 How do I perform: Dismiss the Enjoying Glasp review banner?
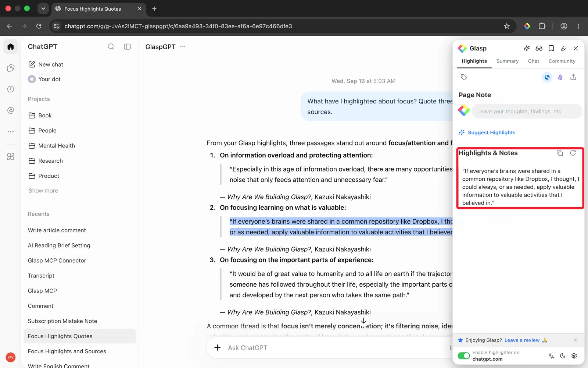coord(575,340)
